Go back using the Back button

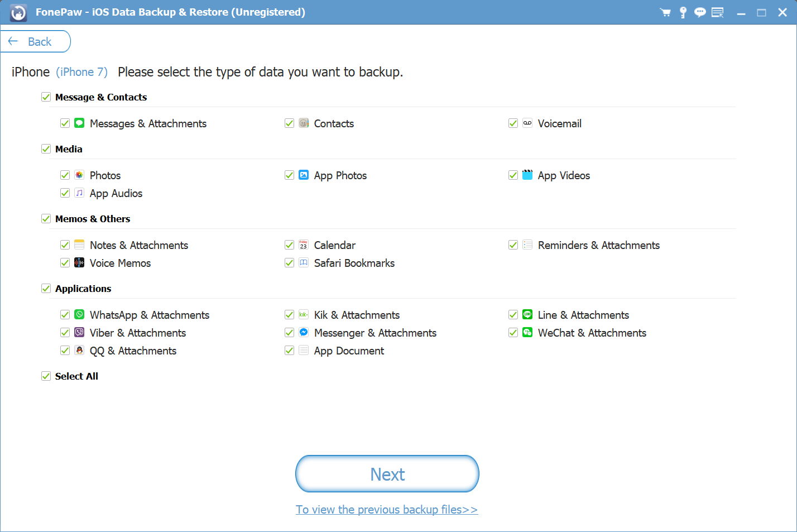tap(35, 41)
